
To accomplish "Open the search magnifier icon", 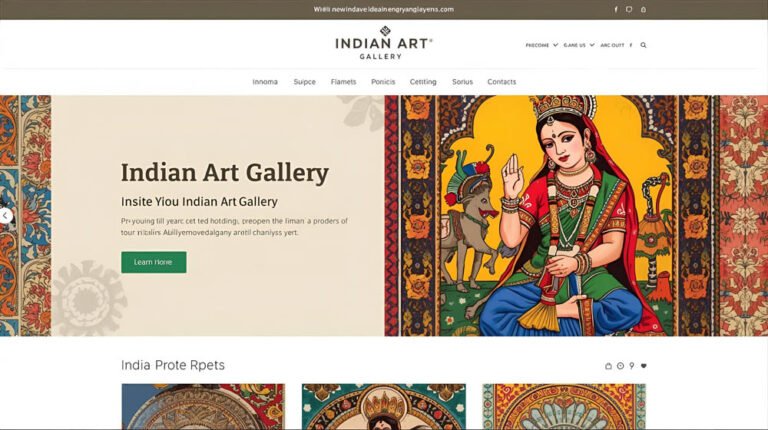I will [x=643, y=45].
